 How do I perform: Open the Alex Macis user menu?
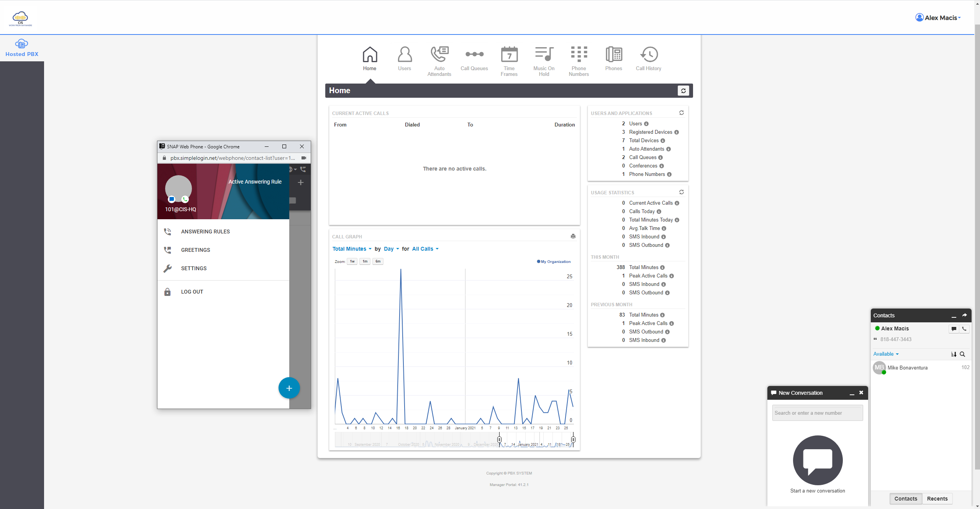point(938,18)
